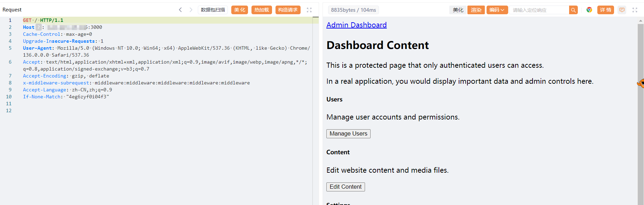Expand the Request panel to fullscreen

pyautogui.click(x=309, y=10)
